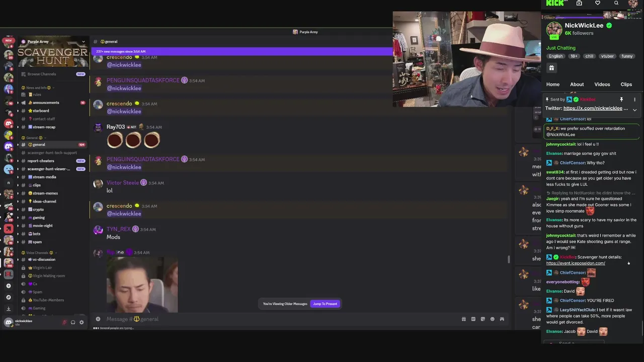Click the gift subs icon on Kick

(x=551, y=68)
